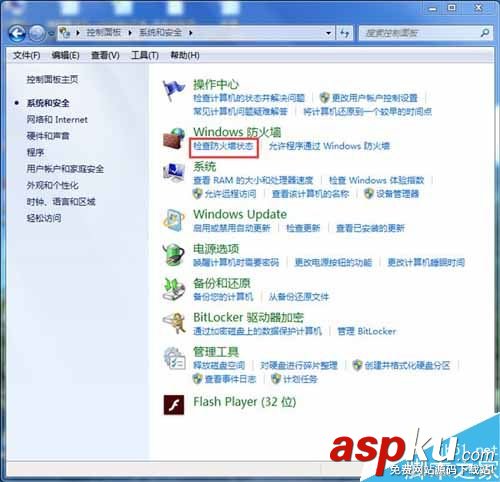
Task: Click 检查 Windows 体验指数 link
Action: point(376,180)
